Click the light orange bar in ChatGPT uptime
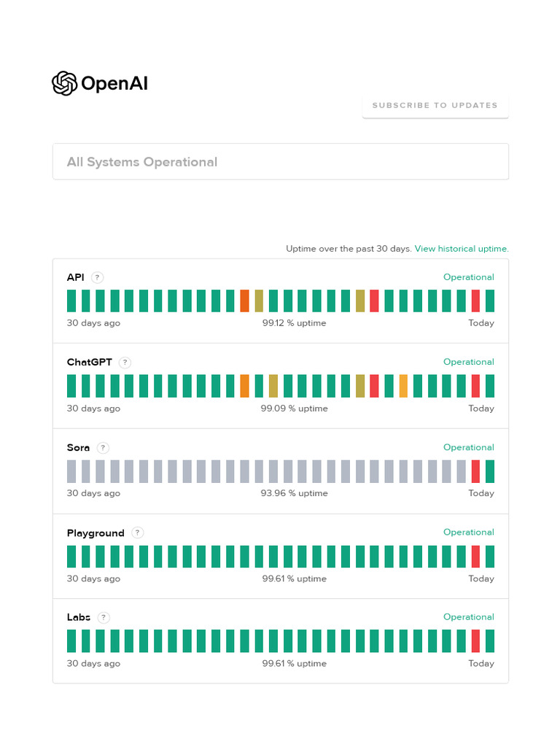Image resolution: width=560 pixels, height=747 pixels. pyautogui.click(x=403, y=386)
